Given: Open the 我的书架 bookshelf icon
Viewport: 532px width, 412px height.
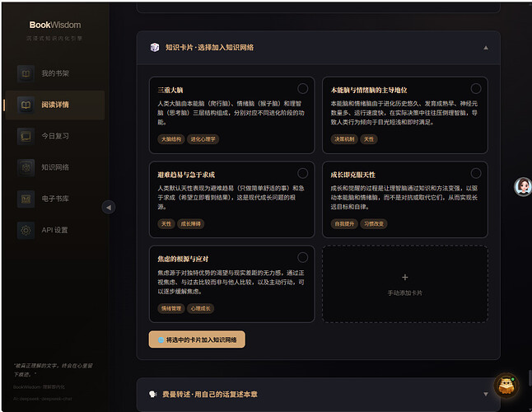Looking at the screenshot, I should [26, 73].
